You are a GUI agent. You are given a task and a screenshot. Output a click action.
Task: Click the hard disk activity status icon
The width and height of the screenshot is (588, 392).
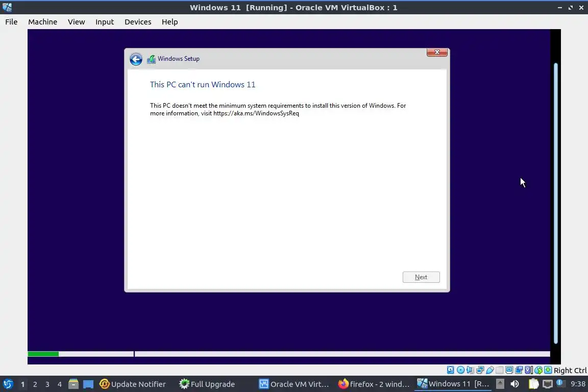point(451,370)
